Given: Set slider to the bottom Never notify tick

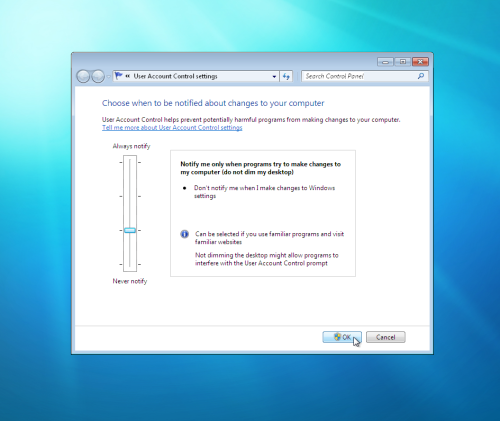Looking at the screenshot, I should coord(130,264).
